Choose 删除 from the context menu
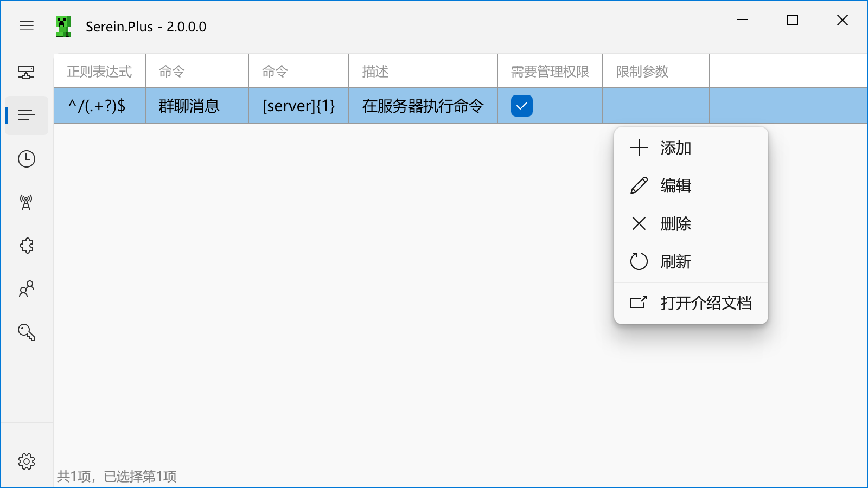 [x=691, y=224]
